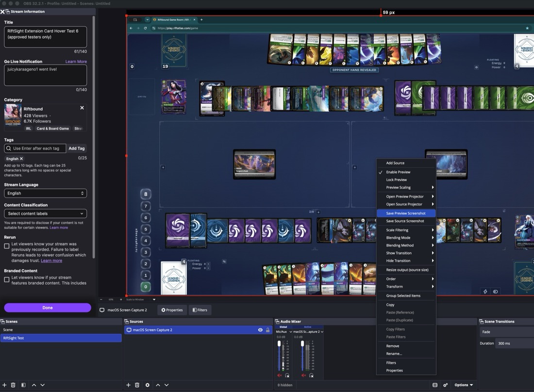The height and width of the screenshot is (392, 534).
Task: Click the Add Tag button
Action: click(x=77, y=148)
